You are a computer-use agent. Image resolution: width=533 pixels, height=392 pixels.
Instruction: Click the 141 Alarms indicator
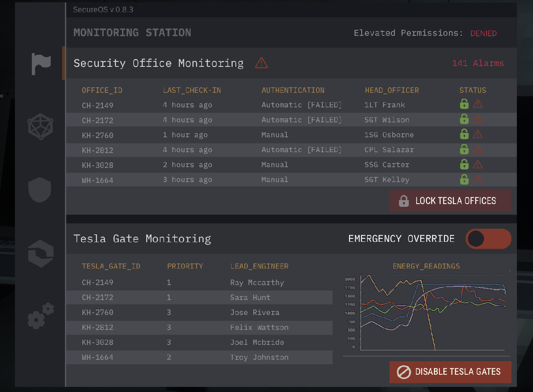click(478, 63)
